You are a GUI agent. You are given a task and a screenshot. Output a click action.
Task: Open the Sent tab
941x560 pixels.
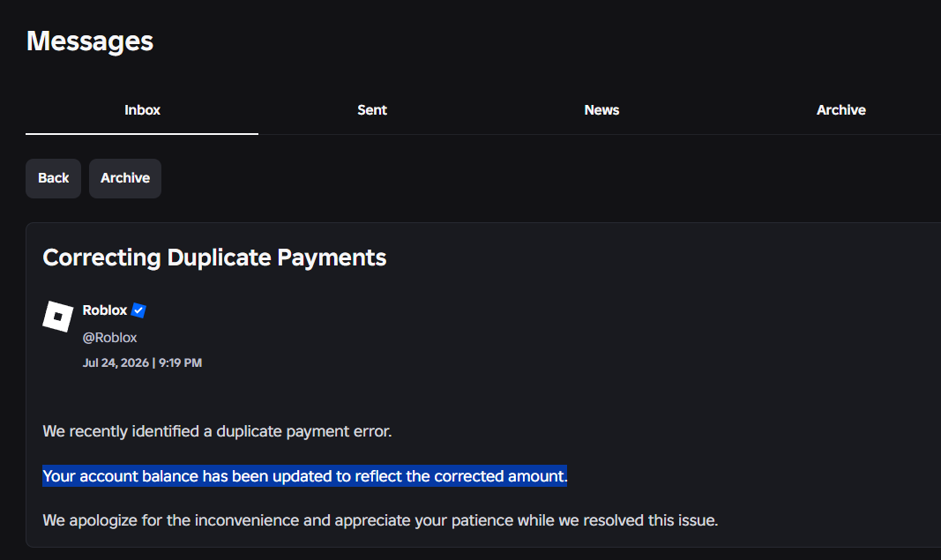point(372,110)
